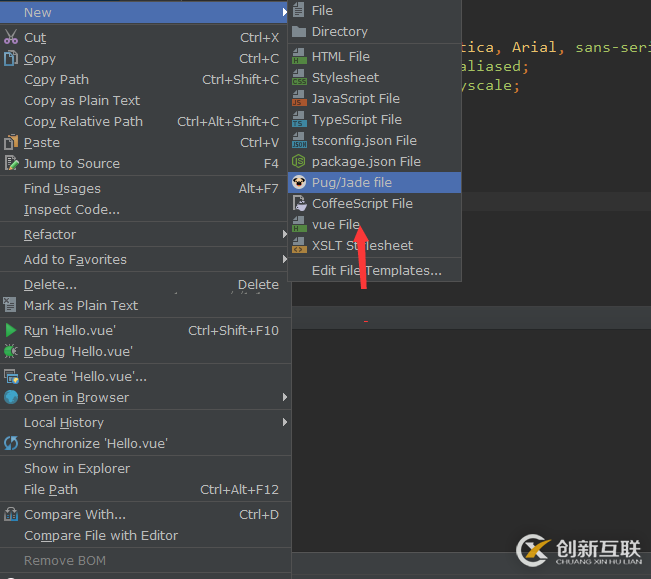
Task: Choose Show in Explorer
Action: tap(145, 468)
